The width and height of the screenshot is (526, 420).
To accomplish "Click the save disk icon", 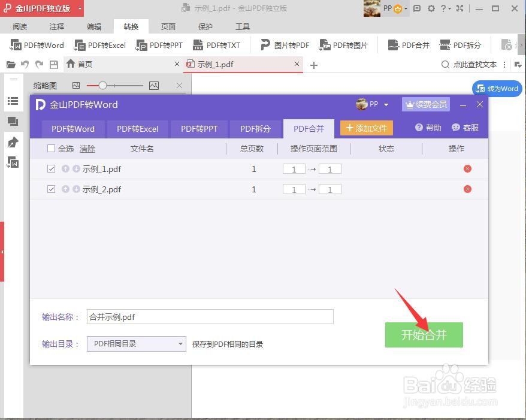I will coord(54,65).
